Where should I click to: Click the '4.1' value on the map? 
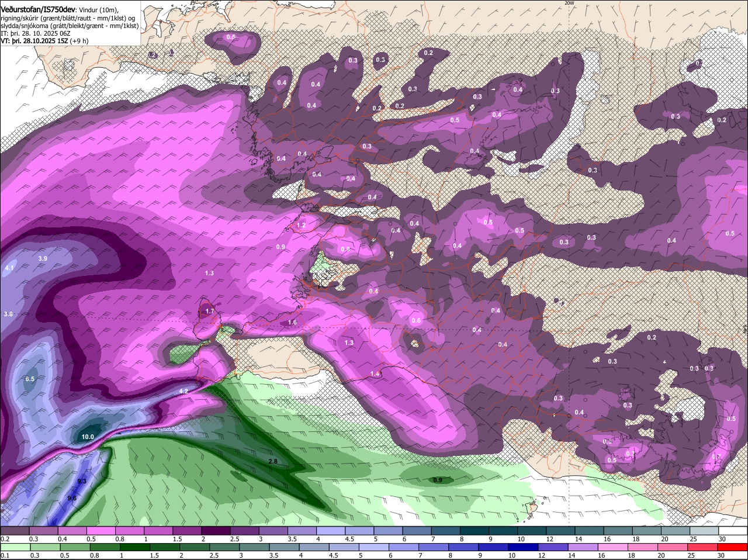point(9,268)
